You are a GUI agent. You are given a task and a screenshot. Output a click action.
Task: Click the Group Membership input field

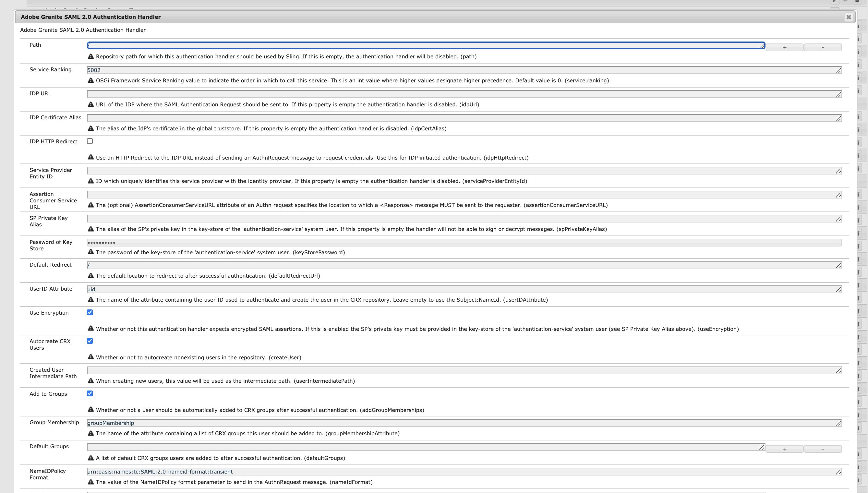[x=460, y=423]
